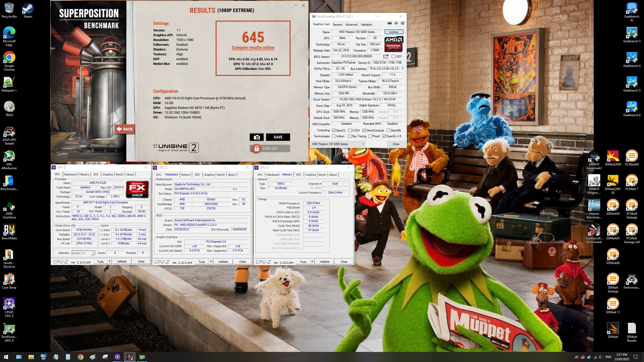
Task: Open the Geekbench AI desktop icon
Action: 632,12
